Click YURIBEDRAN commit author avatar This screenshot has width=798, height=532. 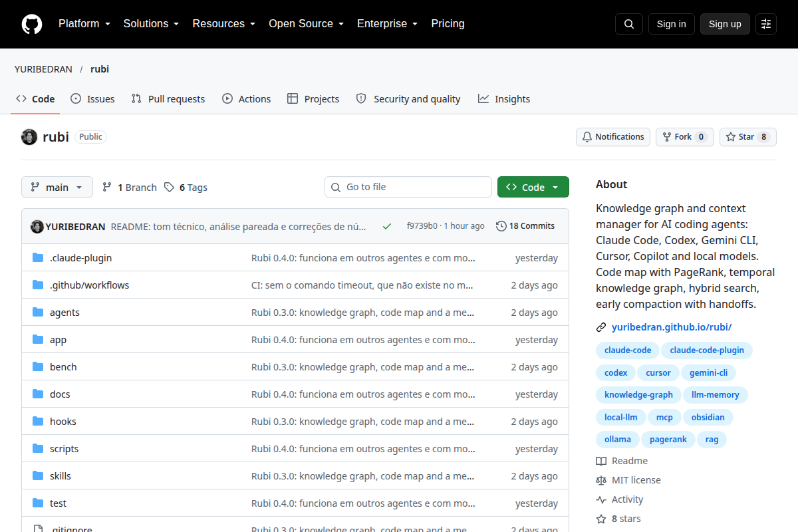pyautogui.click(x=37, y=226)
